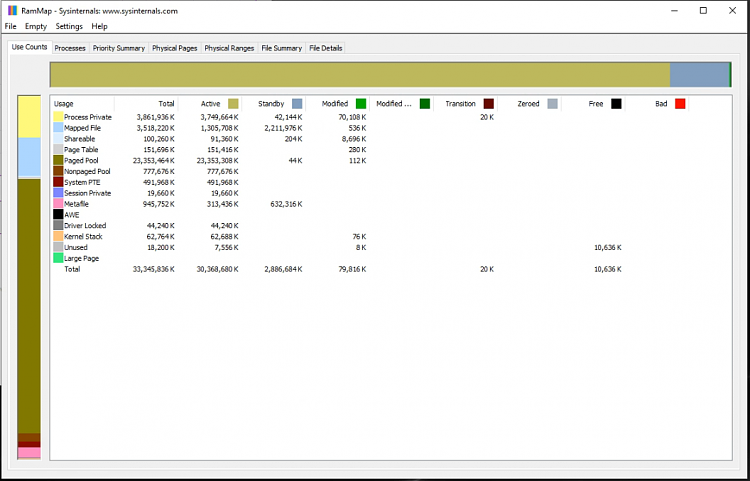Switch to the Processes tab
The image size is (750, 481).
[x=70, y=48]
